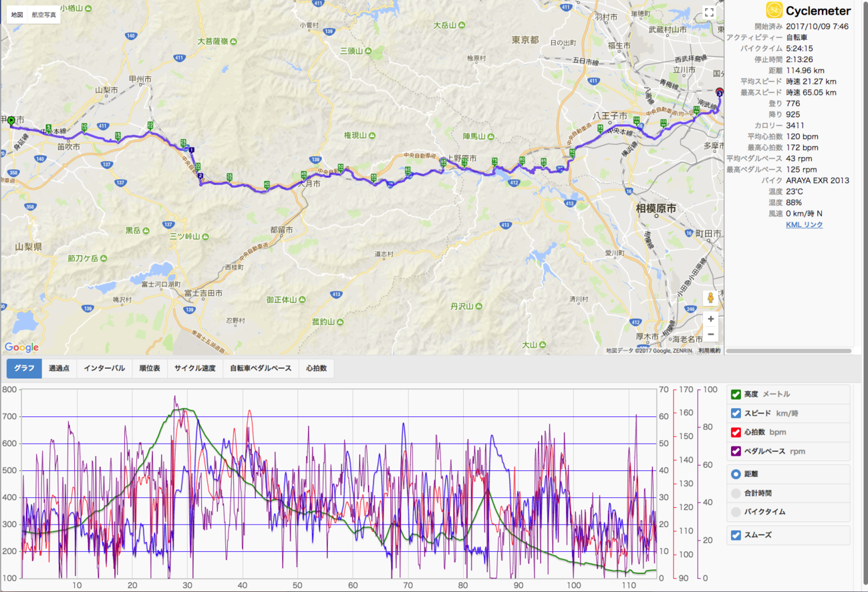Zoom in on the map

711,319
